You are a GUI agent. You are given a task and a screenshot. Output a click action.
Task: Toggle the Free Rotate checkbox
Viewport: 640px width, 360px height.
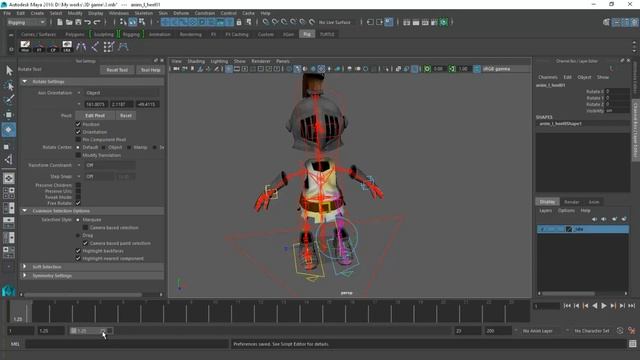click(78, 203)
